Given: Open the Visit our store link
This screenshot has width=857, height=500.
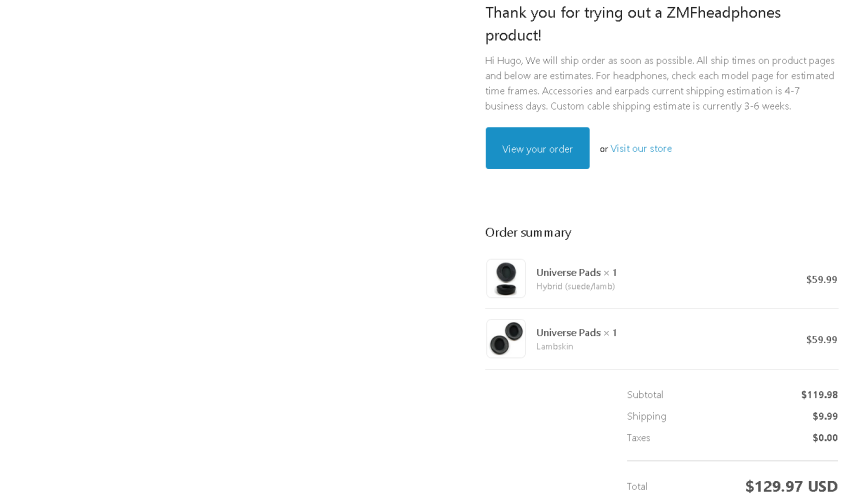Looking at the screenshot, I should 641,149.
